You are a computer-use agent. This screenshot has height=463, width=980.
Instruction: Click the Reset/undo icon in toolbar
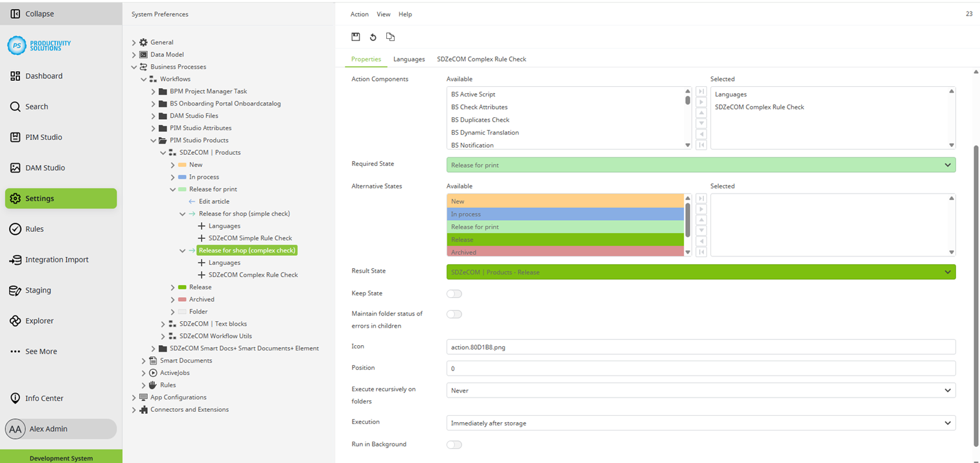[x=373, y=37]
